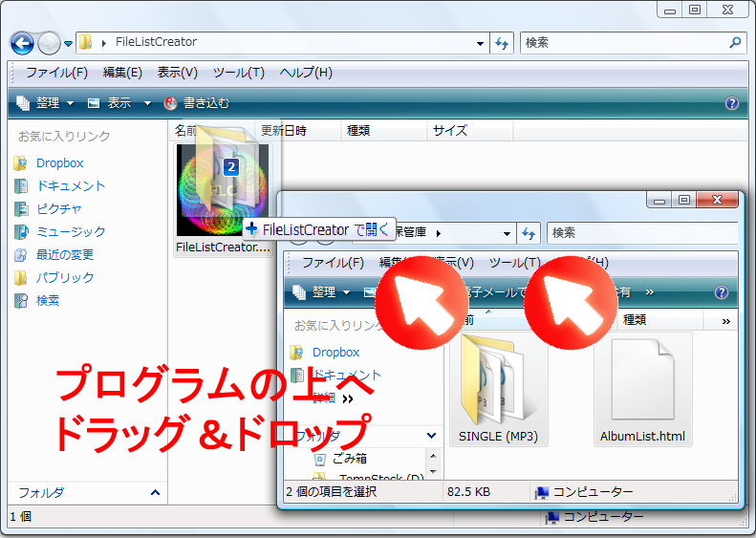Viewport: 756px width, 538px height.
Task: Click ピクチャ icon in favorites sidebar
Action: [21, 209]
